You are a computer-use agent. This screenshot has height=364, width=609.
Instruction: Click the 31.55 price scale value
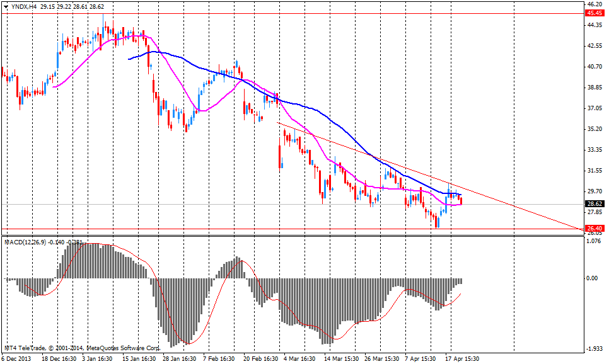(x=594, y=171)
